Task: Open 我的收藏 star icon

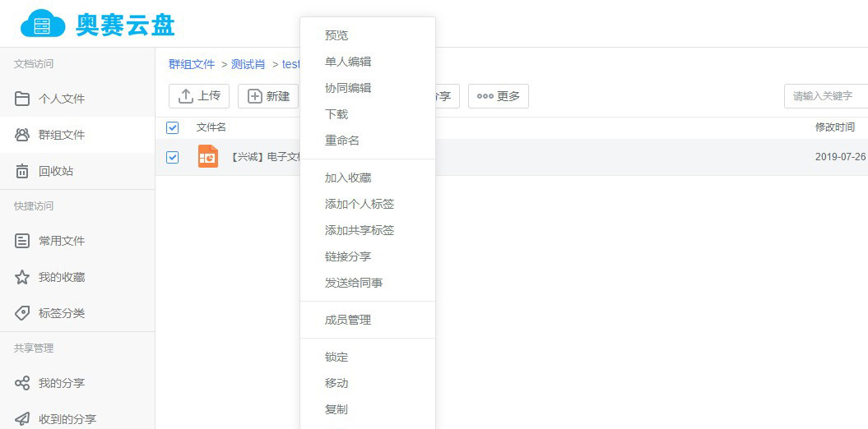Action: (x=23, y=277)
